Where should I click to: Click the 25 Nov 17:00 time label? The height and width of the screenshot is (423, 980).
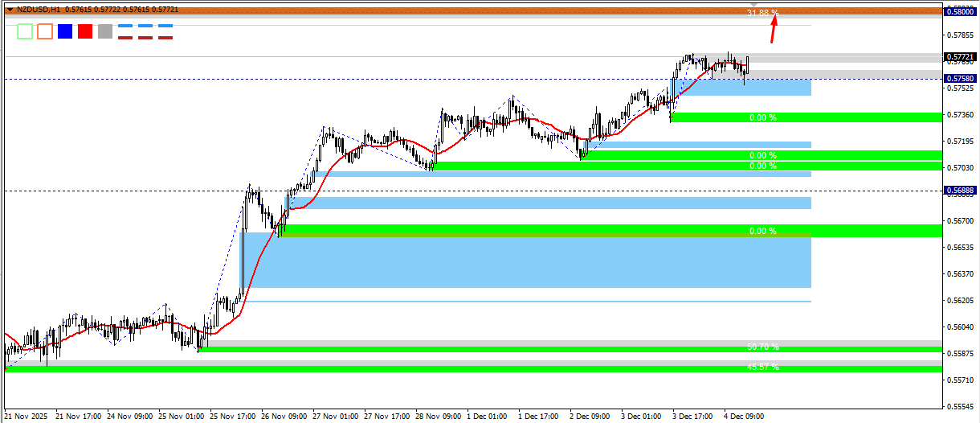[232, 417]
